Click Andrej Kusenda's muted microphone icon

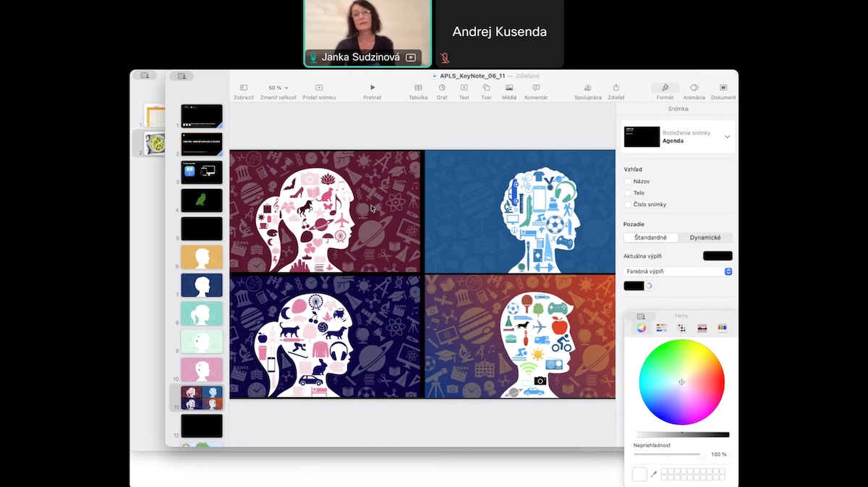(445, 57)
